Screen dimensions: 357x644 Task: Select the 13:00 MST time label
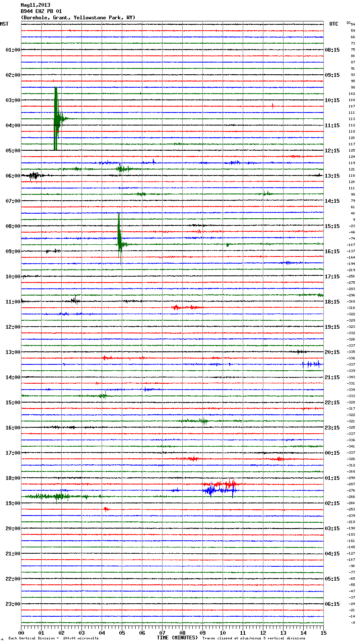(13, 352)
